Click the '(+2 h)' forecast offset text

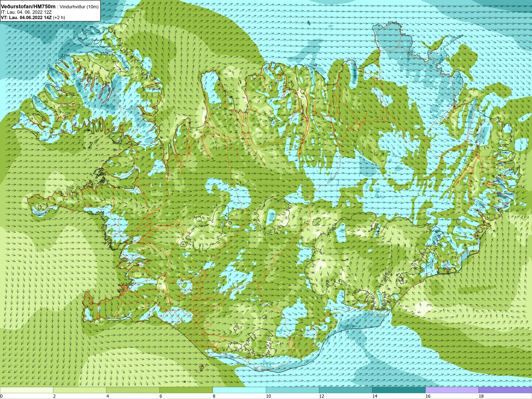pyautogui.click(x=59, y=17)
